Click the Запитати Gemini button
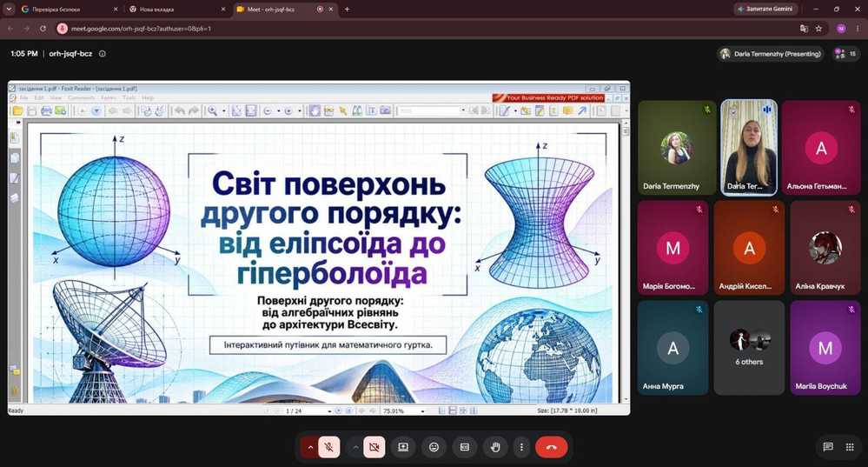 (x=766, y=10)
